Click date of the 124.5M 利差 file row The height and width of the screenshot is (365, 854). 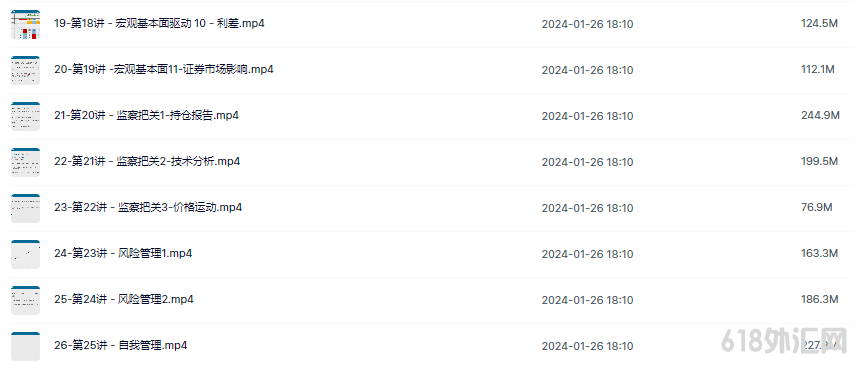tap(587, 25)
